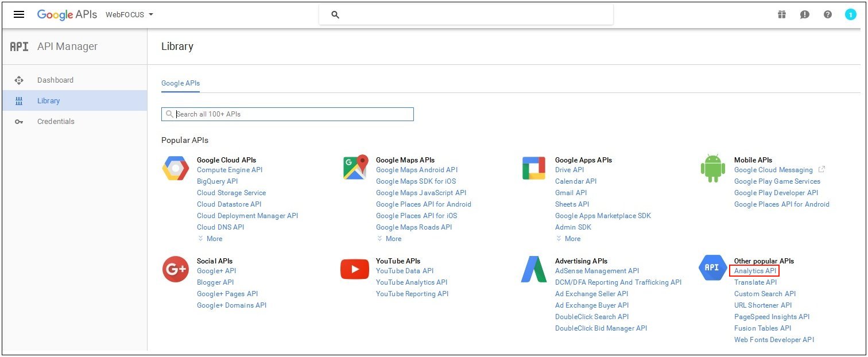Click the Google+ Social APIs icon
Screen dimensions: 868x357
coord(176,269)
